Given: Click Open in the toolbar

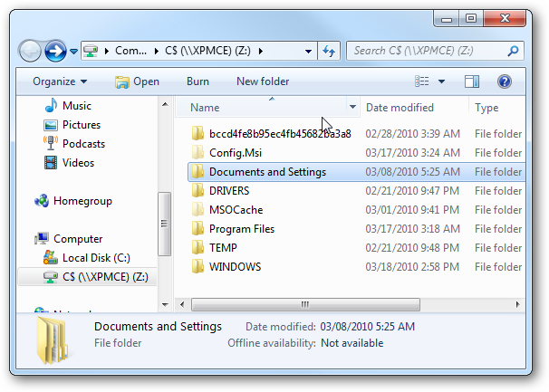Looking at the screenshot, I should pos(137,81).
